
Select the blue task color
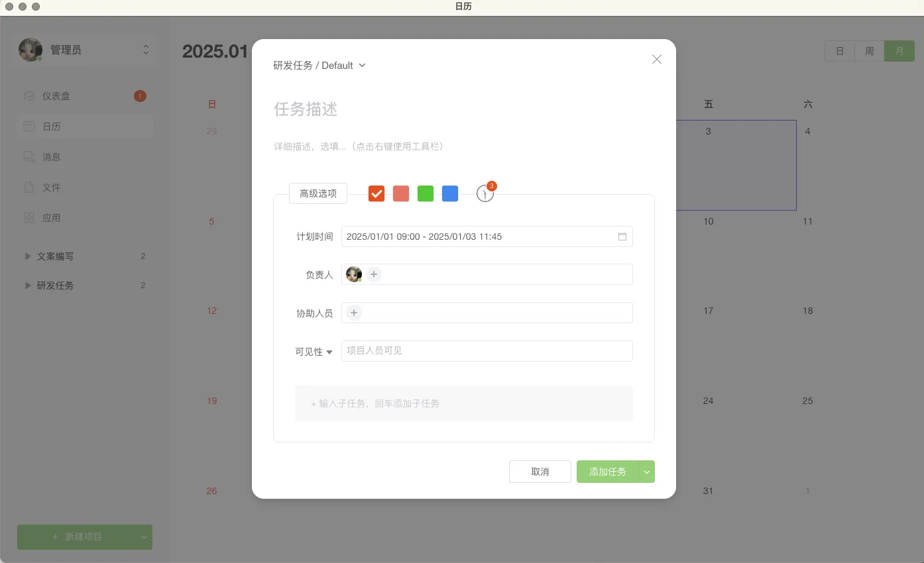tap(449, 193)
